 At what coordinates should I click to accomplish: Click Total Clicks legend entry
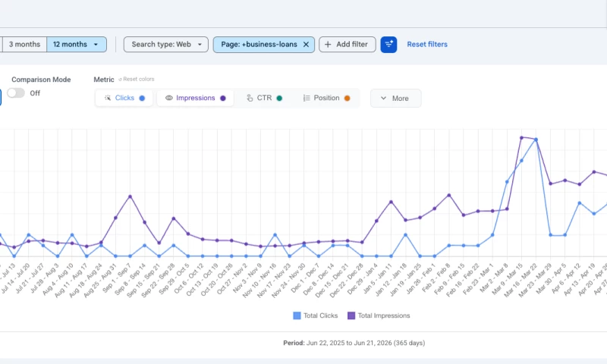[316, 315]
